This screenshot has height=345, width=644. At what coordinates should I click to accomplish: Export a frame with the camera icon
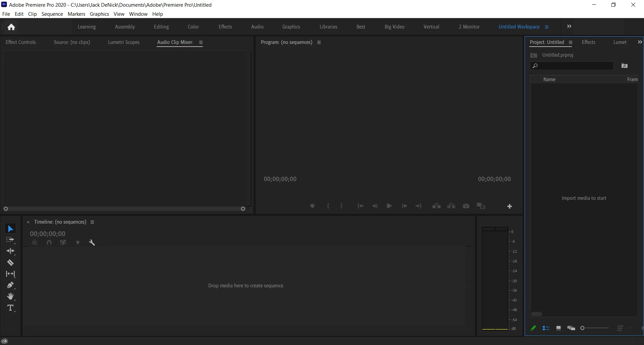(x=466, y=206)
